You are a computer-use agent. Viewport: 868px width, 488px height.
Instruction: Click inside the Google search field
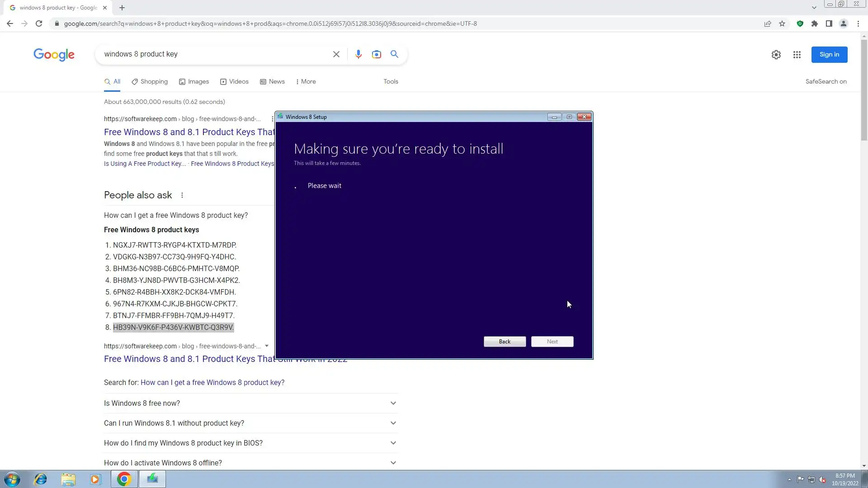pos(212,54)
